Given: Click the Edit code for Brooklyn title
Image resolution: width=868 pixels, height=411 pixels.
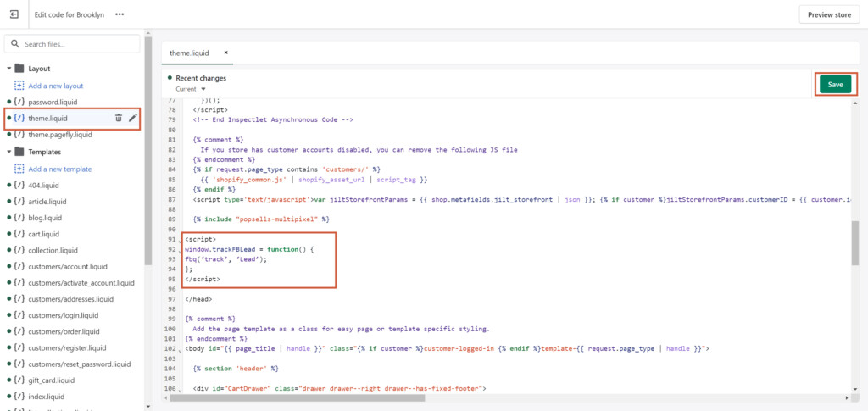Looking at the screenshot, I should 70,14.
